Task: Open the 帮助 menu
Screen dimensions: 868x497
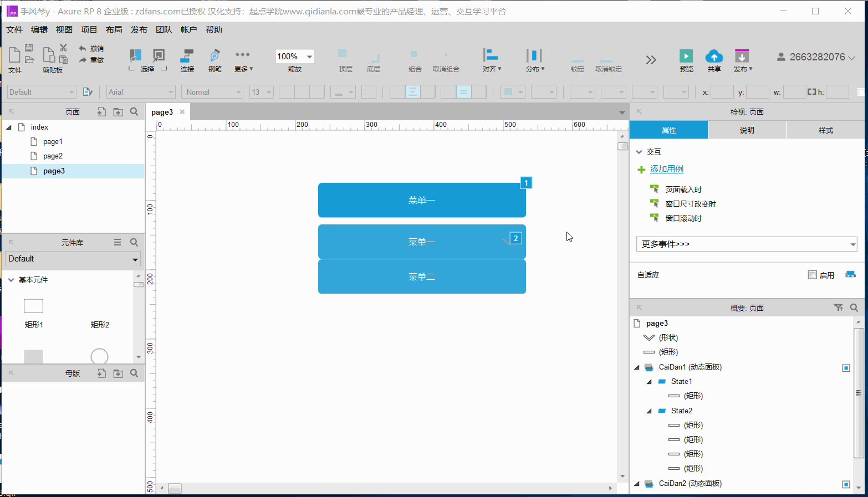Action: (214, 30)
